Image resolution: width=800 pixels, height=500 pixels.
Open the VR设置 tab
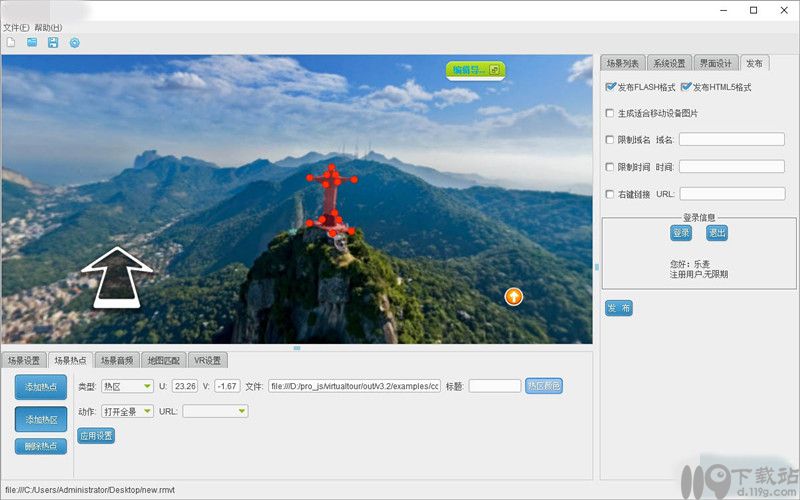(208, 360)
